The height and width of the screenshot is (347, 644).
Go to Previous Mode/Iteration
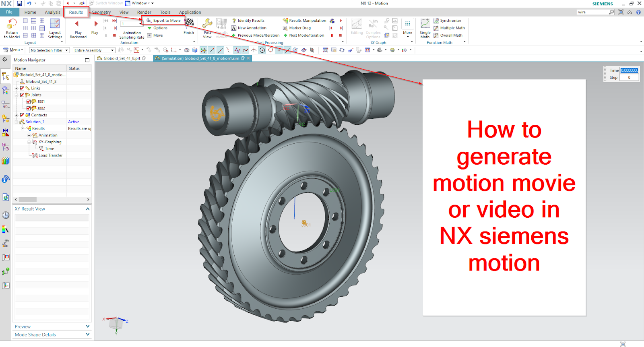[256, 35]
